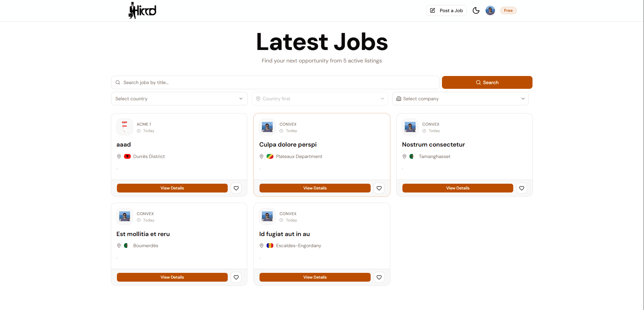Click the location pin beside Plateaux Department
This screenshot has width=644, height=310.
pos(262,156)
